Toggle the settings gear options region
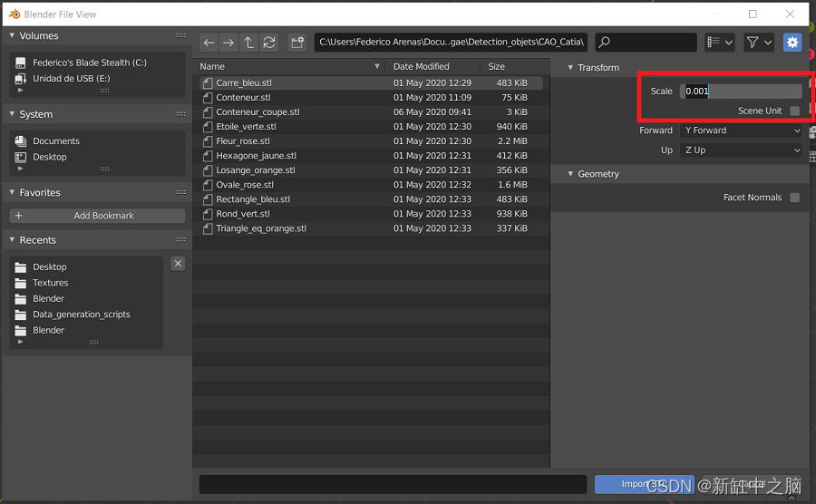 792,42
